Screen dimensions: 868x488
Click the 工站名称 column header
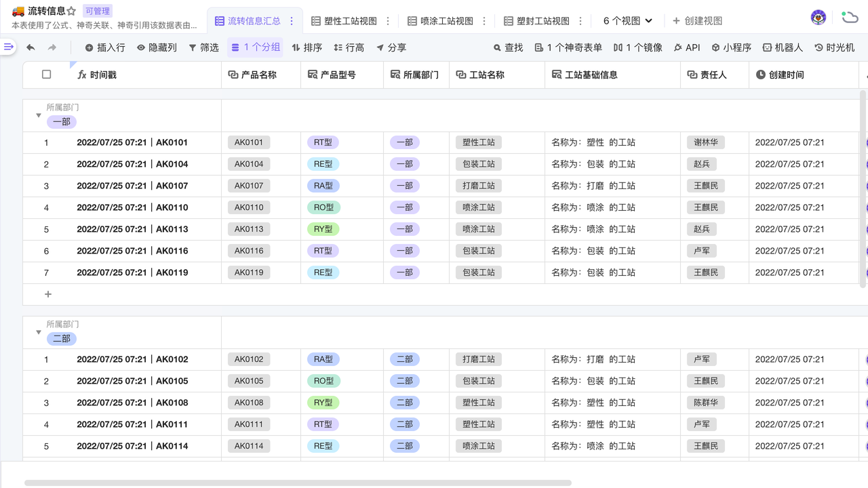point(496,75)
